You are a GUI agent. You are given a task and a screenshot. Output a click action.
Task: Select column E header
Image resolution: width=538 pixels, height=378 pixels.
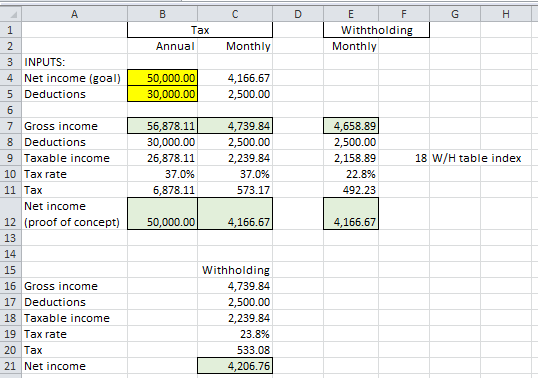351,14
